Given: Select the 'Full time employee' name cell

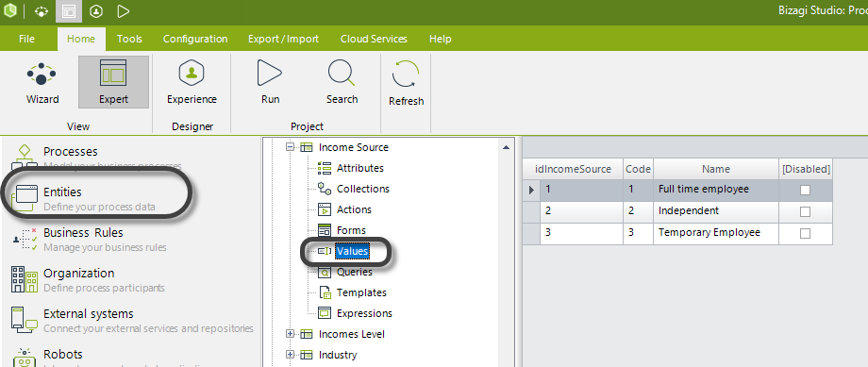Looking at the screenshot, I should [x=716, y=190].
